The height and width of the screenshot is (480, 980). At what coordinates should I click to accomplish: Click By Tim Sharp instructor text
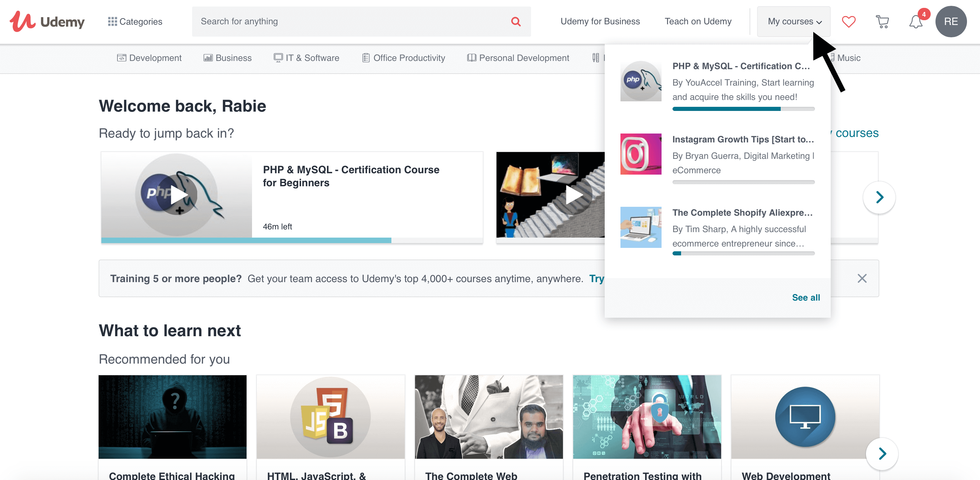(739, 236)
